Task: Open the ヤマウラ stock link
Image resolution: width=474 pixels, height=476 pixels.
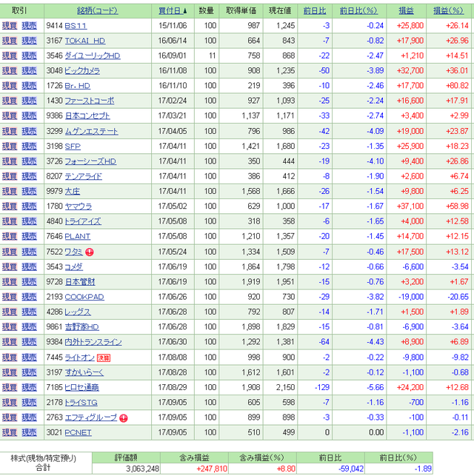Action: click(x=79, y=207)
